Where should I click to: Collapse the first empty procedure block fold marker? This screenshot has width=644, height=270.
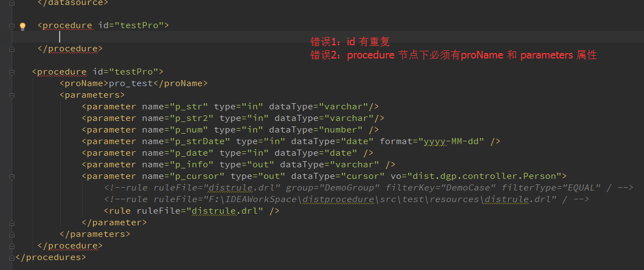click(x=12, y=26)
